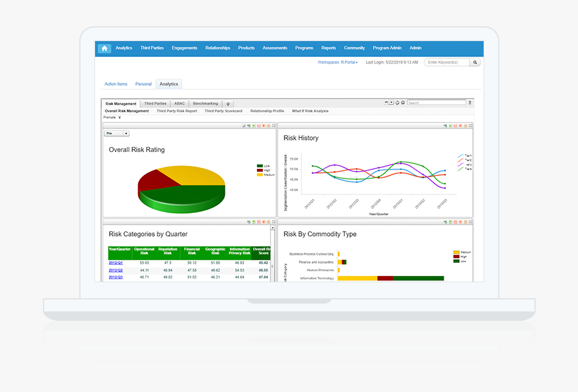Image resolution: width=578 pixels, height=392 pixels.
Task: Click the help question mark icon
Action: click(469, 103)
